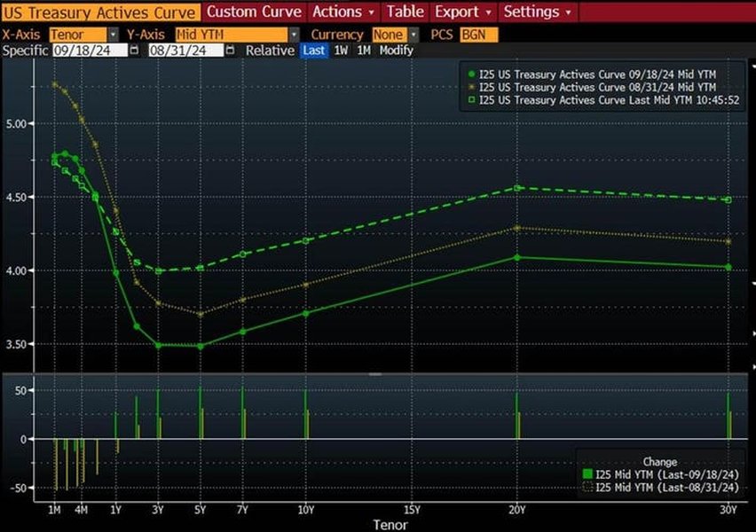Click the Currency None field

point(390,35)
